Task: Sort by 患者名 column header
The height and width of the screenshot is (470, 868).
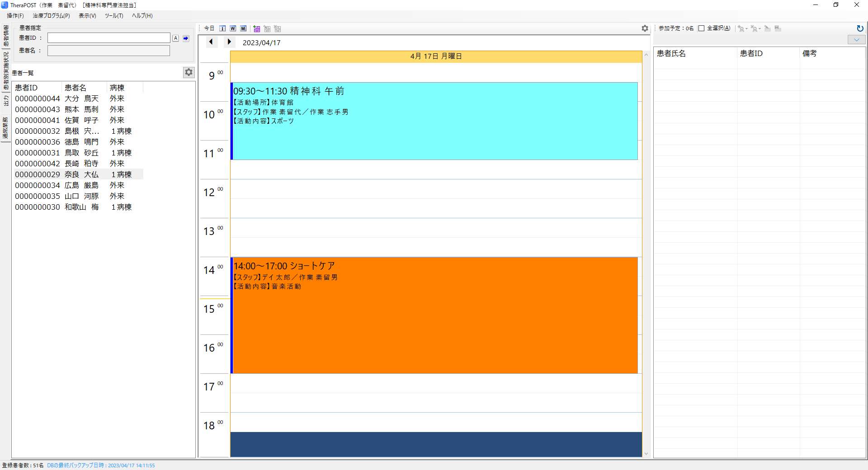Action: [x=84, y=88]
